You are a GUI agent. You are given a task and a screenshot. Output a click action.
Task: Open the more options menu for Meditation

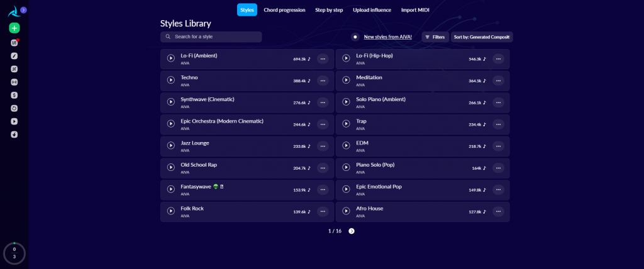pos(498,80)
